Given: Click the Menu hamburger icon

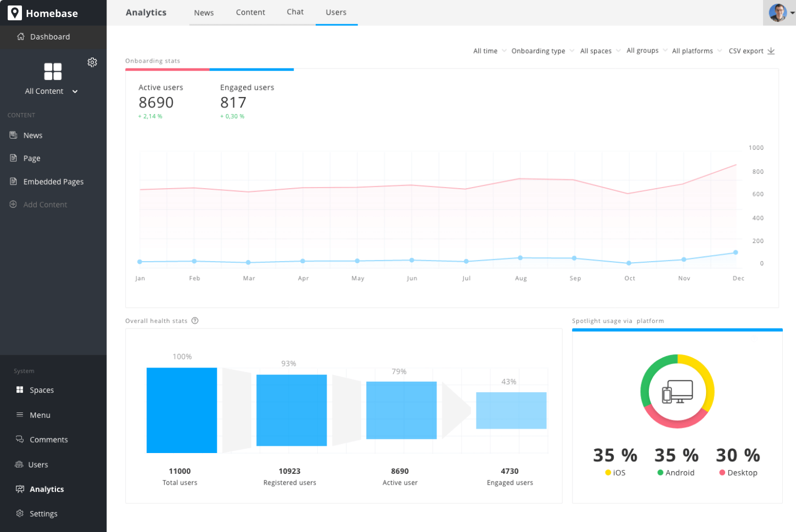Looking at the screenshot, I should [20, 415].
